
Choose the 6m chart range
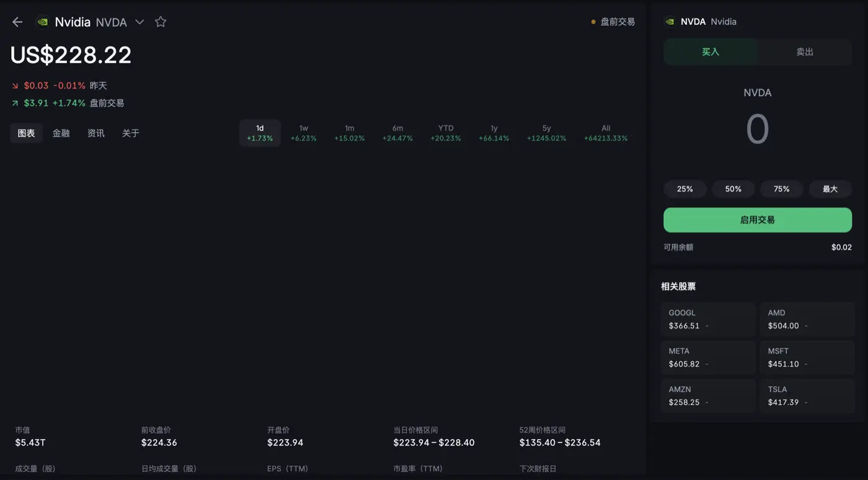(x=397, y=133)
